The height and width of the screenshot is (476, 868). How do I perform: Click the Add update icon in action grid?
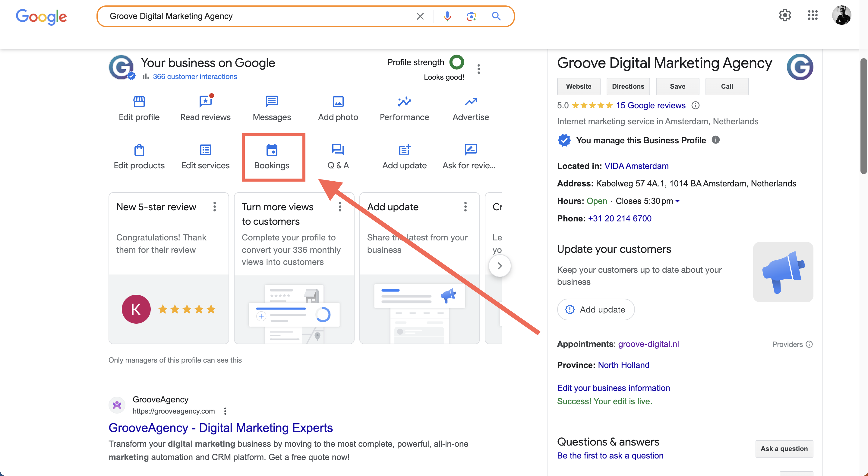click(x=404, y=157)
